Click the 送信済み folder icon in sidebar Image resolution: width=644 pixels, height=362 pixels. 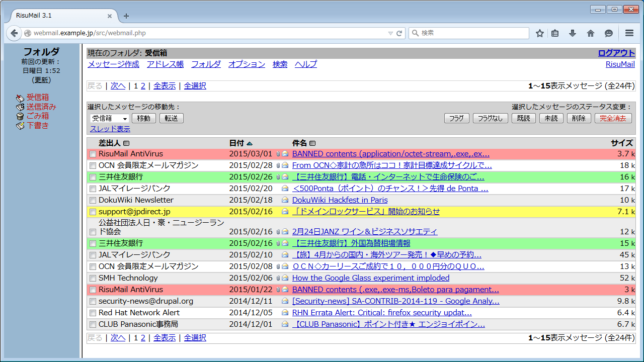tap(20, 107)
